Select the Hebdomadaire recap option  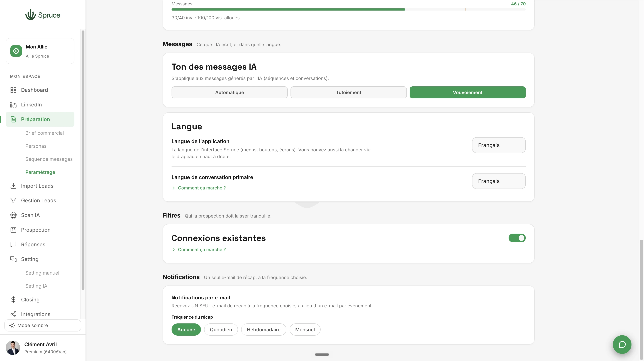coord(264,330)
